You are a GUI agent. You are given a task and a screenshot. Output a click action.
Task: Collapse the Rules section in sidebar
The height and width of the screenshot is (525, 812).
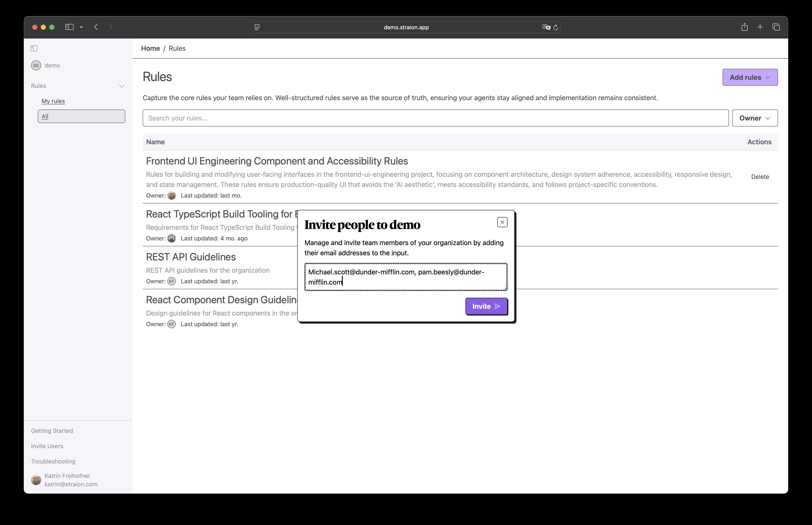point(122,86)
